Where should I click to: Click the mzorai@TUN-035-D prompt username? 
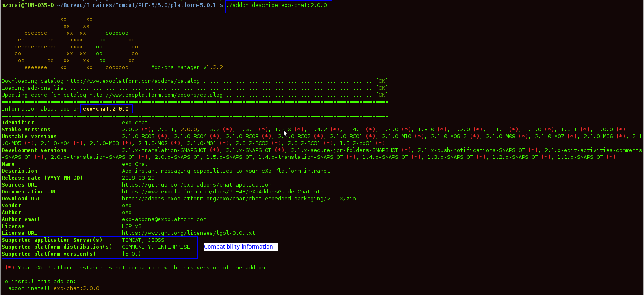pos(28,5)
